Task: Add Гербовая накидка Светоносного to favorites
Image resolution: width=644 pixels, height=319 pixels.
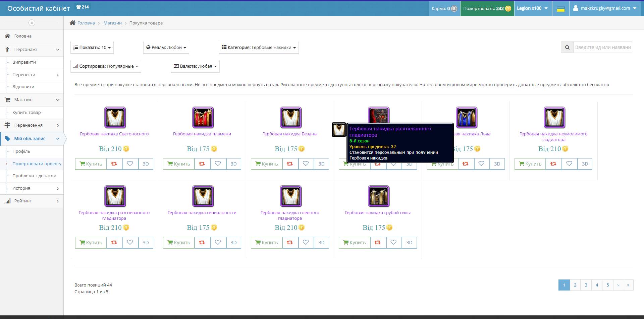Action: [130, 164]
